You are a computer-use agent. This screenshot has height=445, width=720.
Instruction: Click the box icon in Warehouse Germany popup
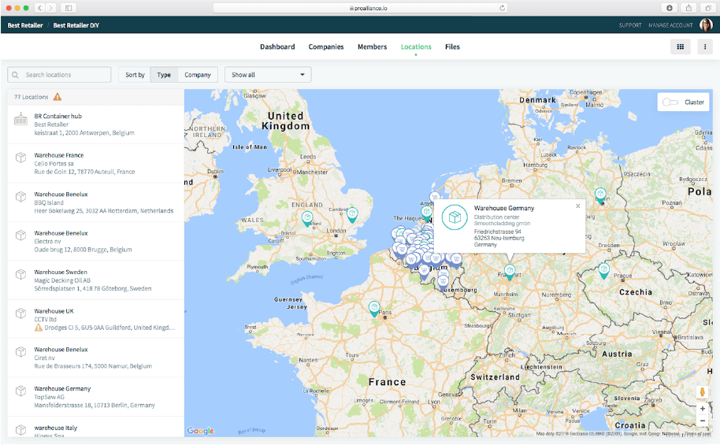pos(455,217)
